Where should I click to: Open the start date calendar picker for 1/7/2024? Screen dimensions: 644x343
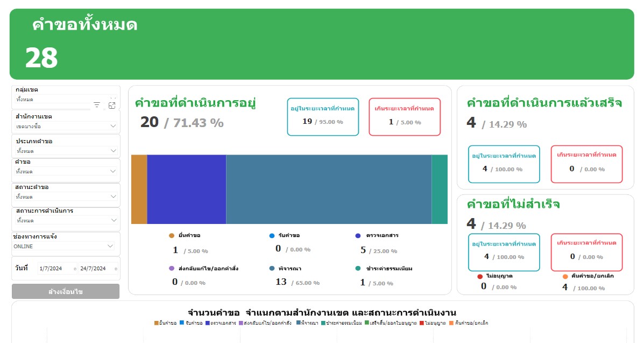75,268
